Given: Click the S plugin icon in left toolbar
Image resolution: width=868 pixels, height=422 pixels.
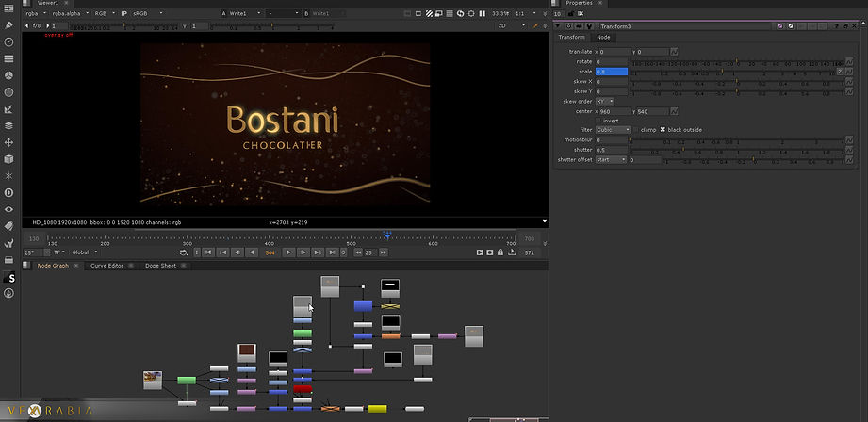Looking at the screenshot, I should pos(9,278).
